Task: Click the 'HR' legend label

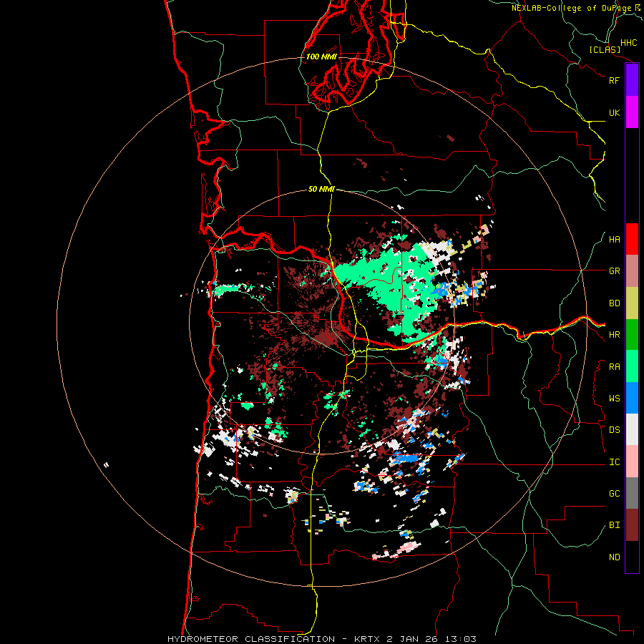Action: [x=614, y=335]
